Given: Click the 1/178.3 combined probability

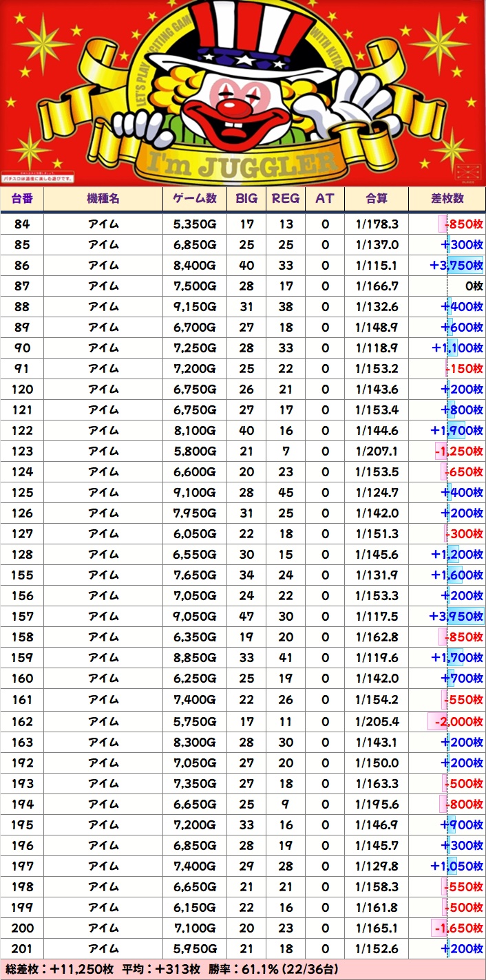Looking at the screenshot, I should tap(377, 224).
